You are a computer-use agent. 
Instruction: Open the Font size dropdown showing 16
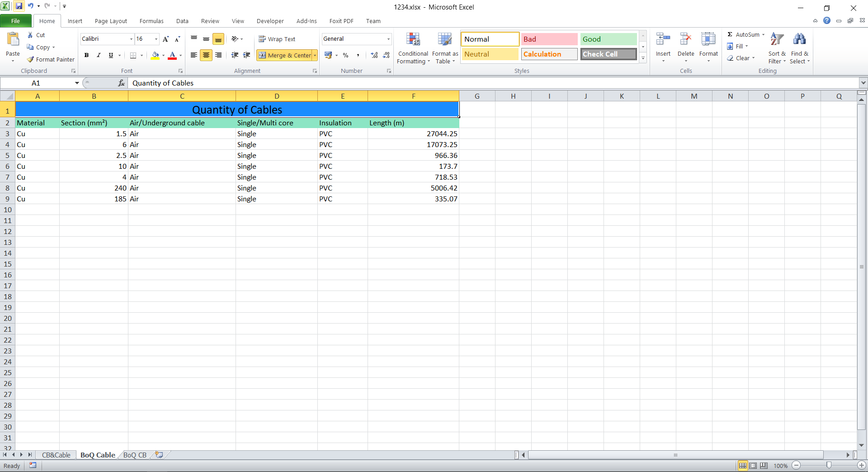[156, 39]
